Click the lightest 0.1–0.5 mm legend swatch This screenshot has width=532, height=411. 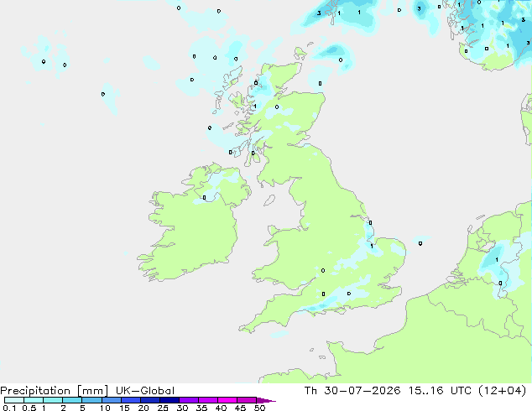(14, 400)
